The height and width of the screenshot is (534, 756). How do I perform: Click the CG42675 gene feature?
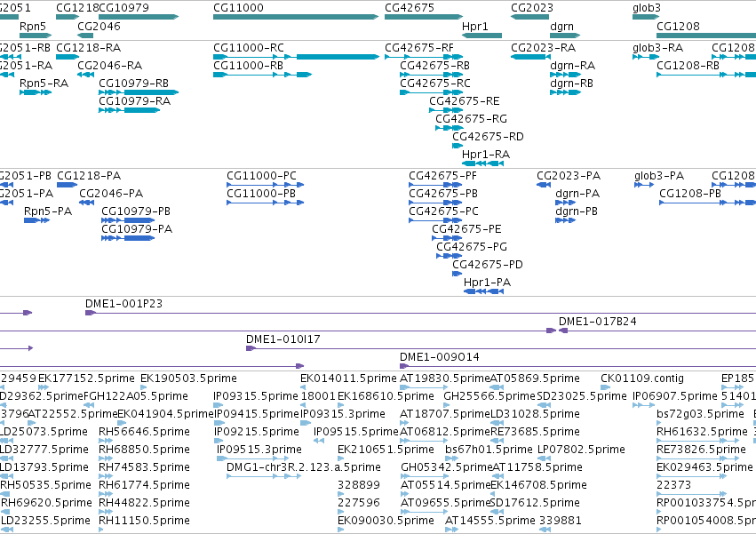point(424,17)
